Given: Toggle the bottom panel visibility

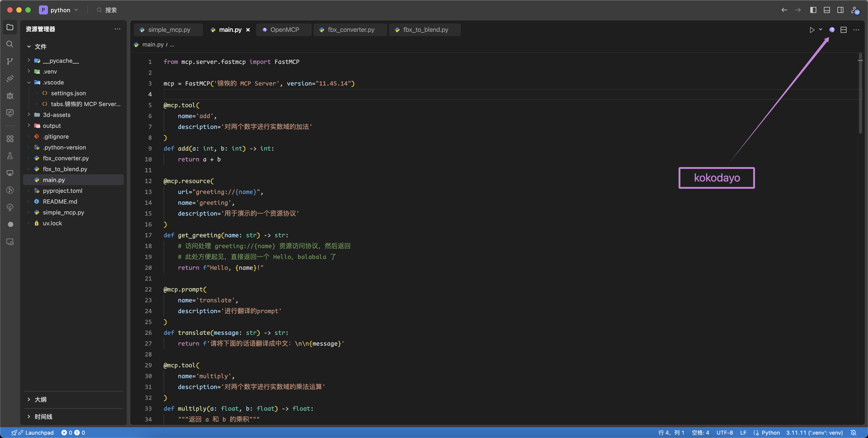Looking at the screenshot, I should (827, 10).
